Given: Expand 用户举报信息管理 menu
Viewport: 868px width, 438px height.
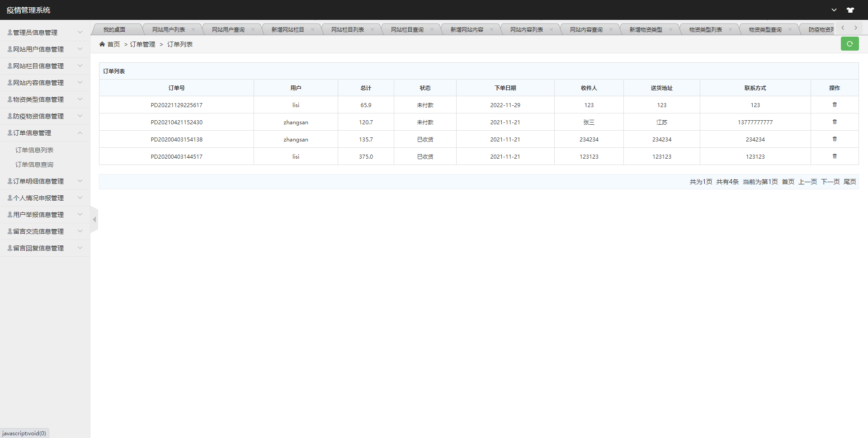Looking at the screenshot, I should tap(45, 215).
